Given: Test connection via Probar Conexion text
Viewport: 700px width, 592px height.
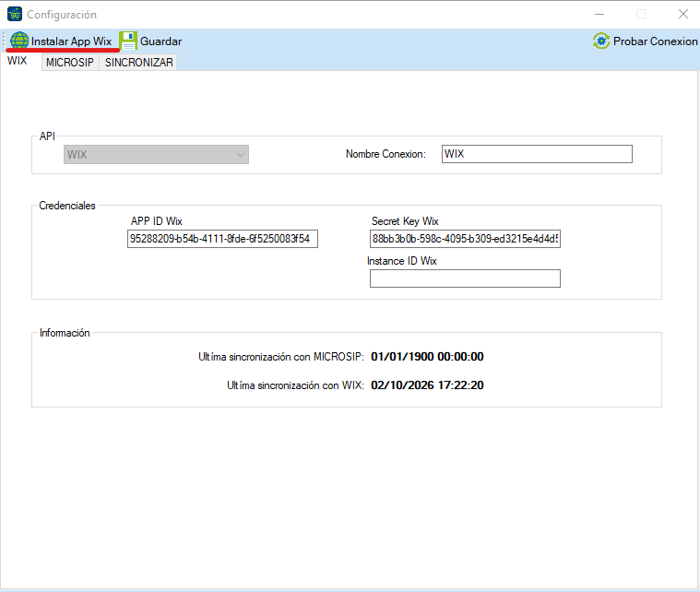Looking at the screenshot, I should [655, 41].
